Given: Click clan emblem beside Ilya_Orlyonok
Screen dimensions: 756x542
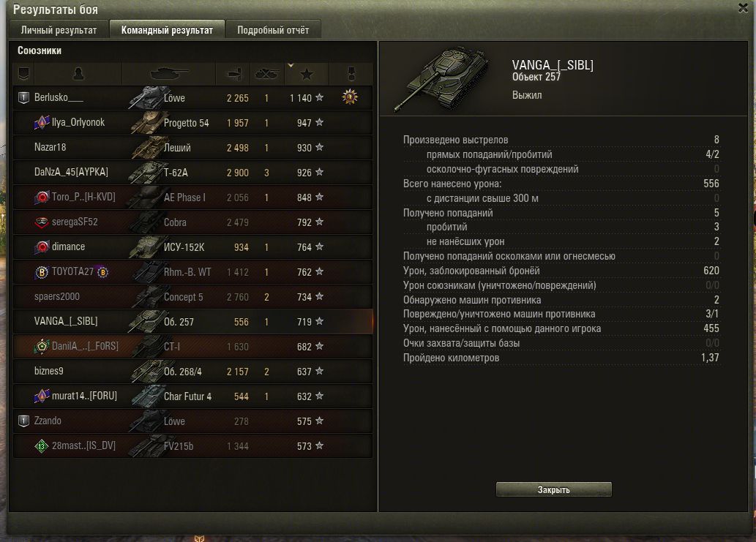Looking at the screenshot, I should (42, 122).
